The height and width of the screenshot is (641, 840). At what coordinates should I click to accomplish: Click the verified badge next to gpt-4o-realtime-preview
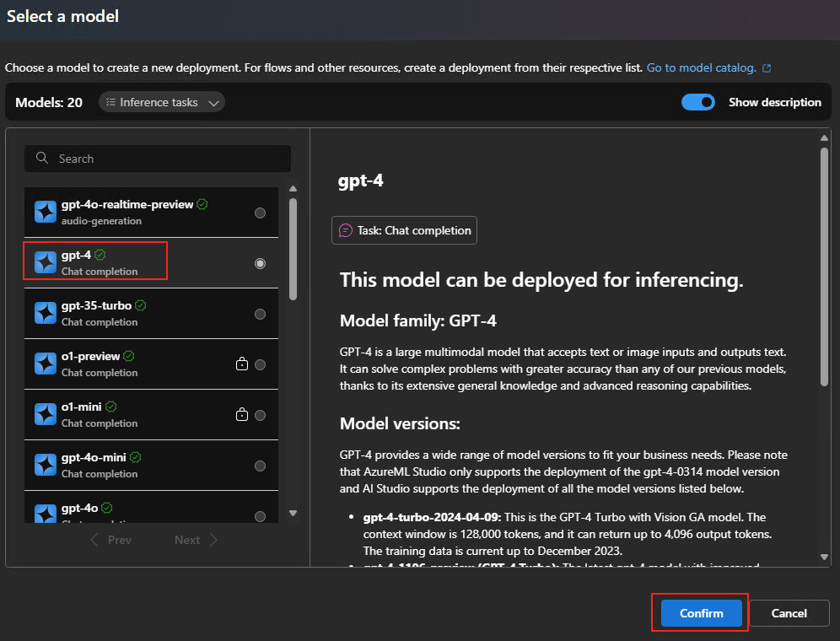[202, 204]
